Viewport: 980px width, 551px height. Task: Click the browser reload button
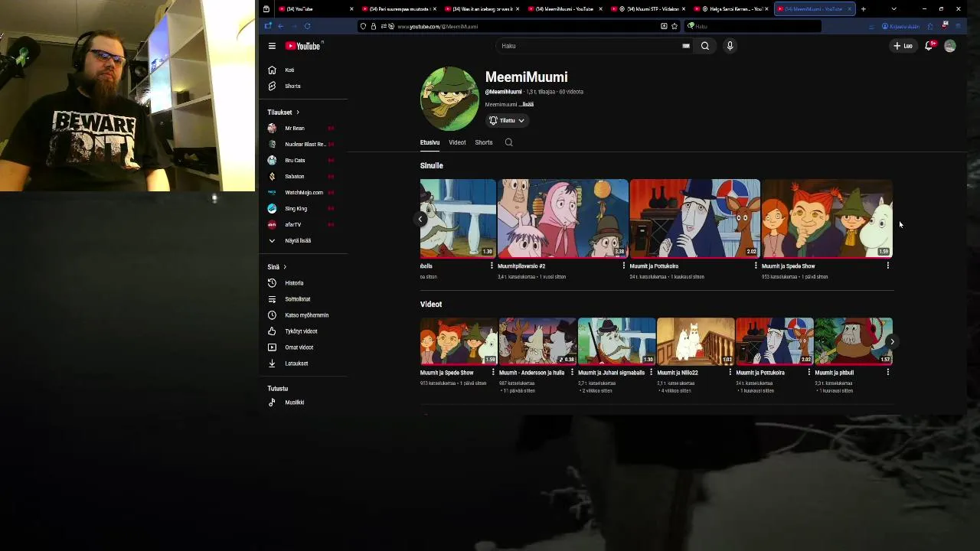[x=307, y=26]
